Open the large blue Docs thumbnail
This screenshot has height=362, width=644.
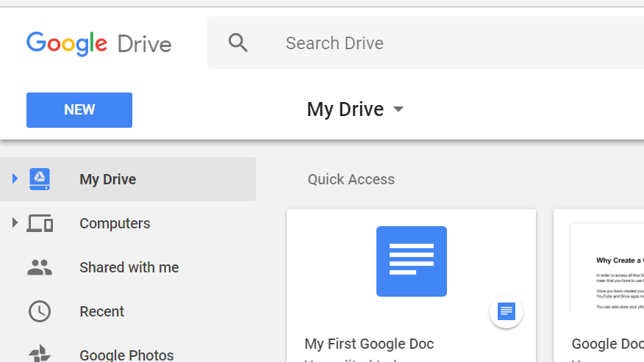coord(412,261)
